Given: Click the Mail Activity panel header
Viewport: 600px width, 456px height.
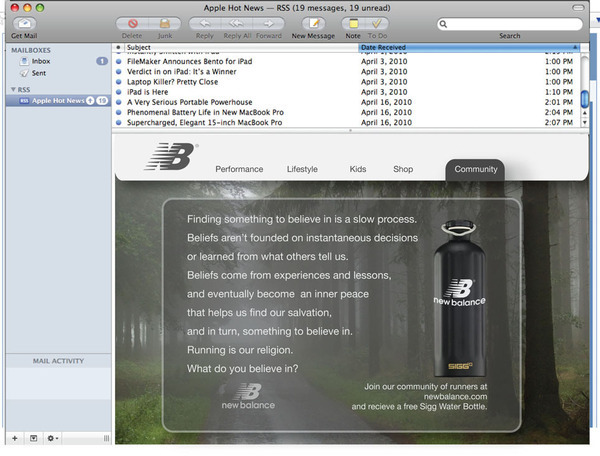Looking at the screenshot, I should coord(58,361).
